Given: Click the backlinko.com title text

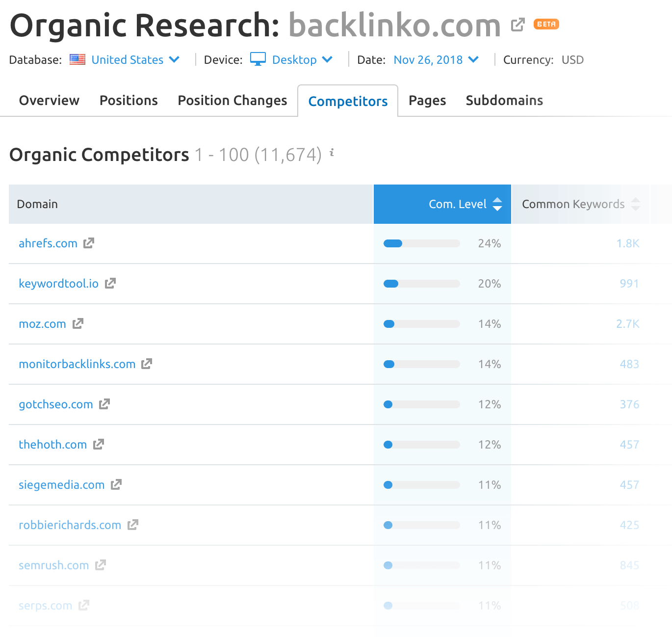Looking at the screenshot, I should point(394,25).
